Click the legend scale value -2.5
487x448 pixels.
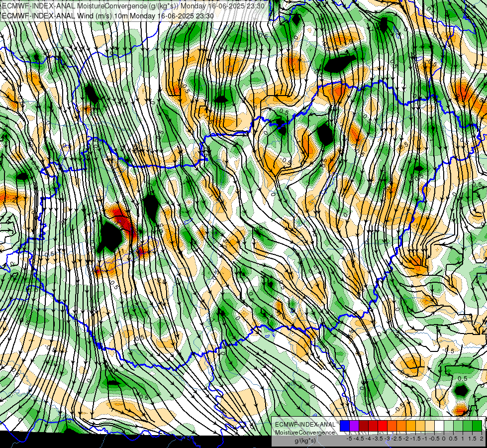pyautogui.click(x=396, y=439)
